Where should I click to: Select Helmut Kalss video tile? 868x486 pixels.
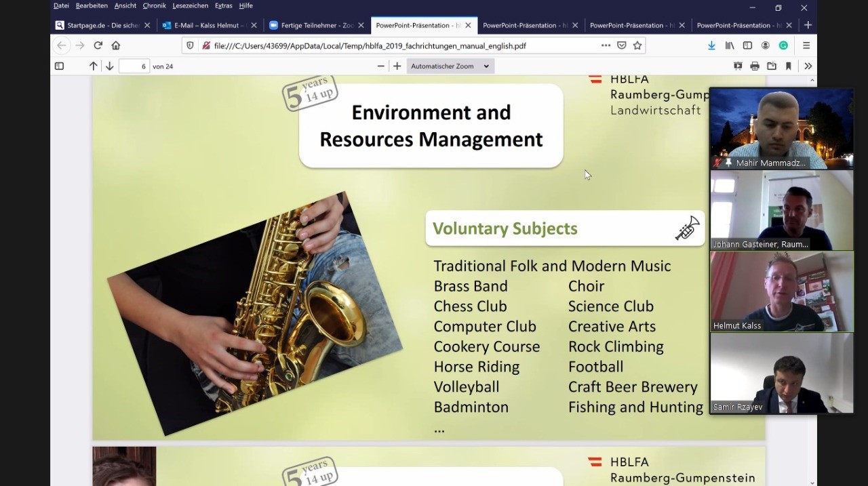point(781,291)
